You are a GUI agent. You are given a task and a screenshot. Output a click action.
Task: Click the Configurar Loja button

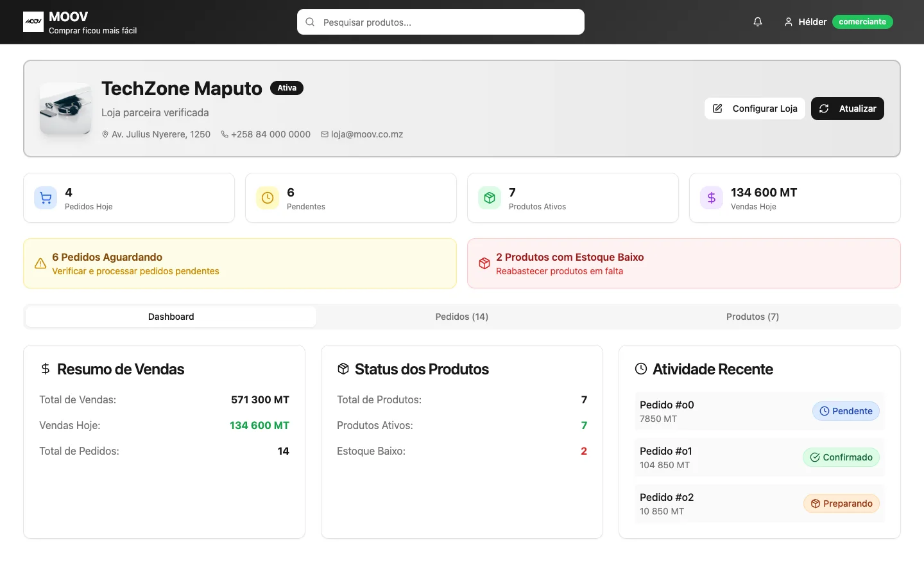tap(755, 109)
